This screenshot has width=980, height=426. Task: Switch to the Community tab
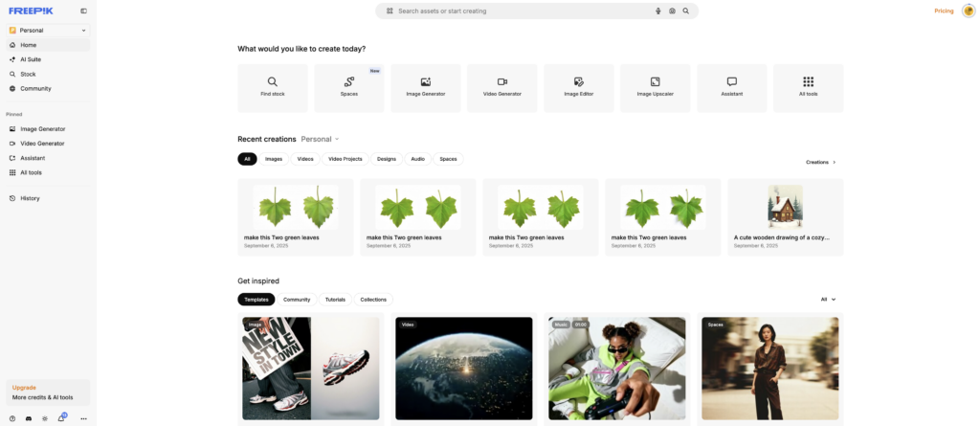[297, 300]
